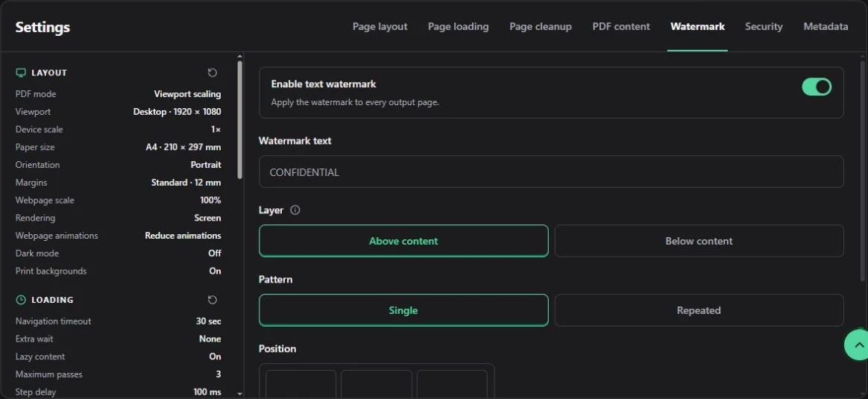Click the Navigation timeout value 30 sec

(x=209, y=321)
